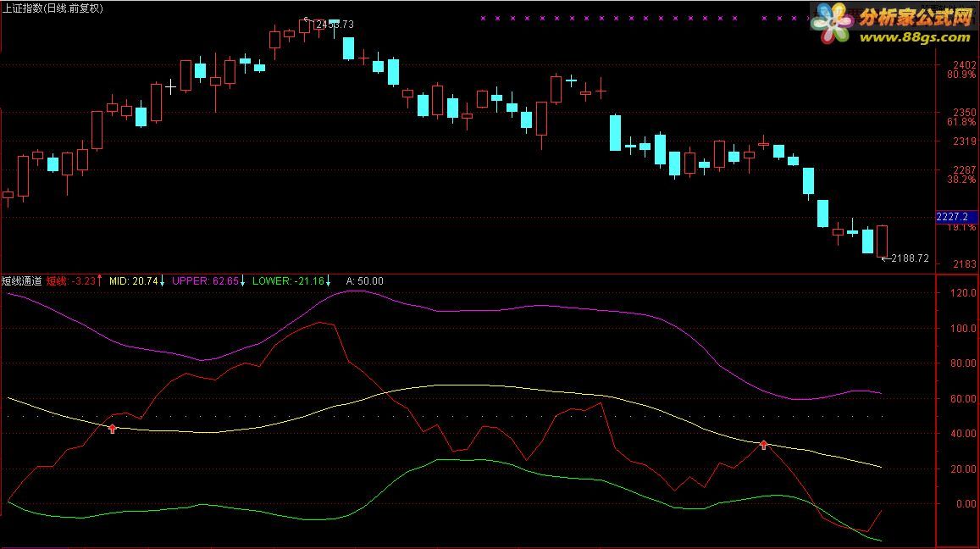Click the 短线通道 indicator name
This screenshot has width=980, height=549.
click(22, 281)
